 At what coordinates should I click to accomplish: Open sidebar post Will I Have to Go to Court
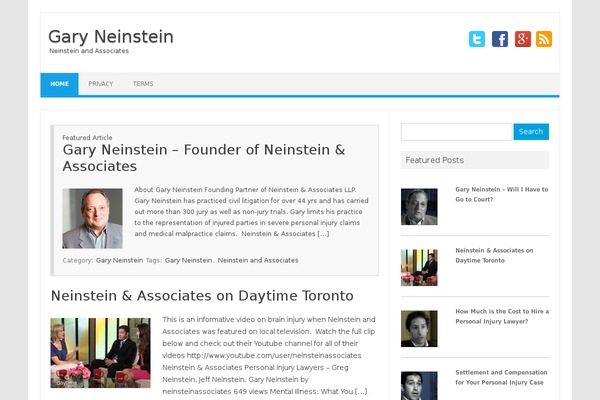[x=502, y=194]
